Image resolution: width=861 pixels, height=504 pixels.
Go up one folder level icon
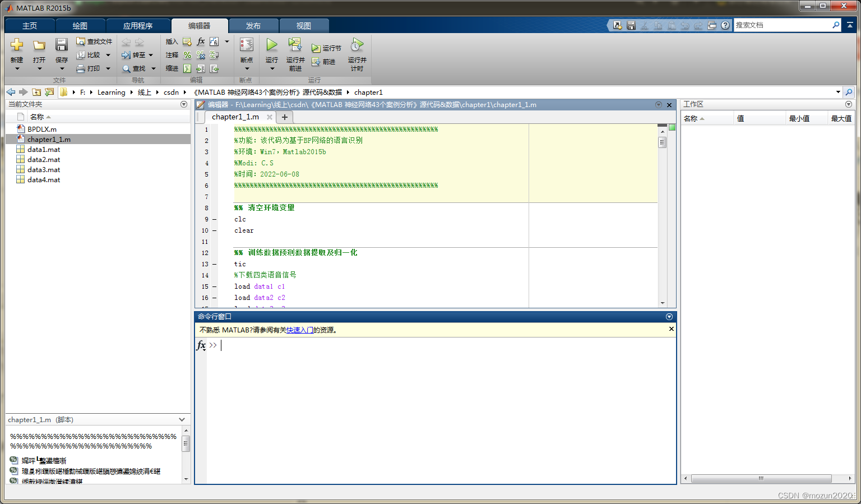36,92
